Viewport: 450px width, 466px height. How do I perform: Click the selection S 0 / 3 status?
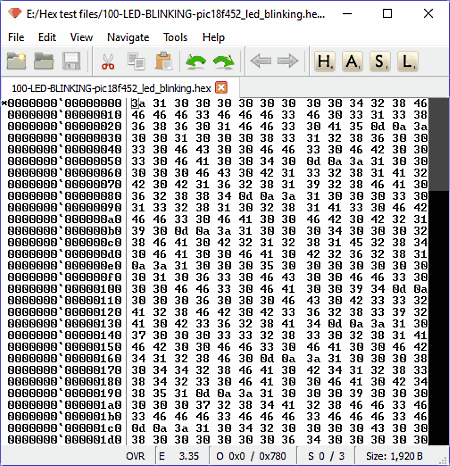click(326, 456)
